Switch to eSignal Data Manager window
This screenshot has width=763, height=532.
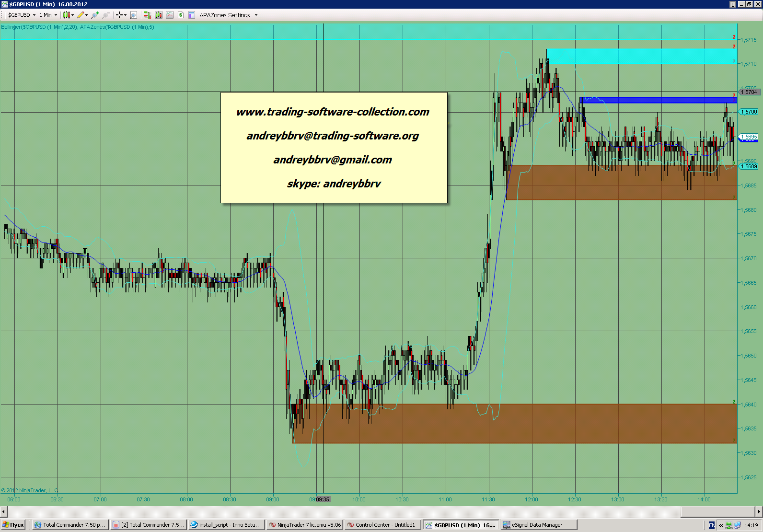(x=538, y=525)
